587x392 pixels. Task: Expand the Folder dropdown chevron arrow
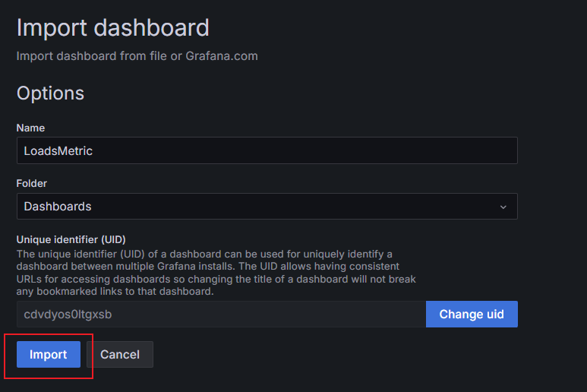click(x=503, y=207)
